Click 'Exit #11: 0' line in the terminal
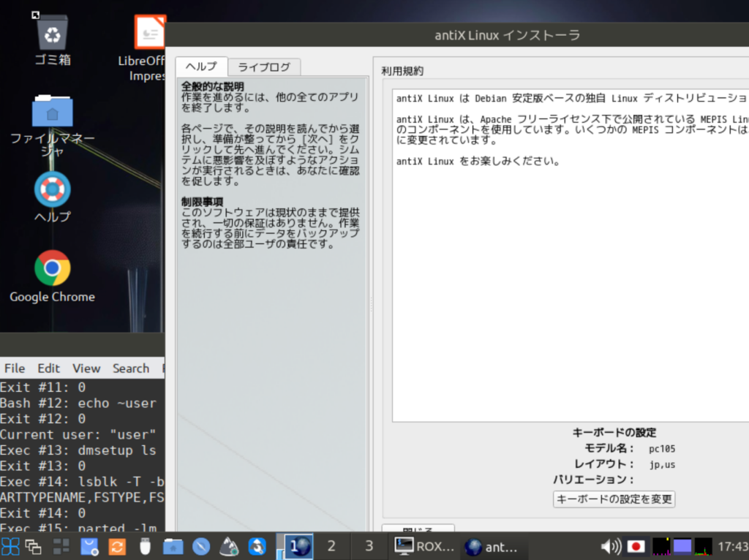The width and height of the screenshot is (749, 560). (43, 387)
